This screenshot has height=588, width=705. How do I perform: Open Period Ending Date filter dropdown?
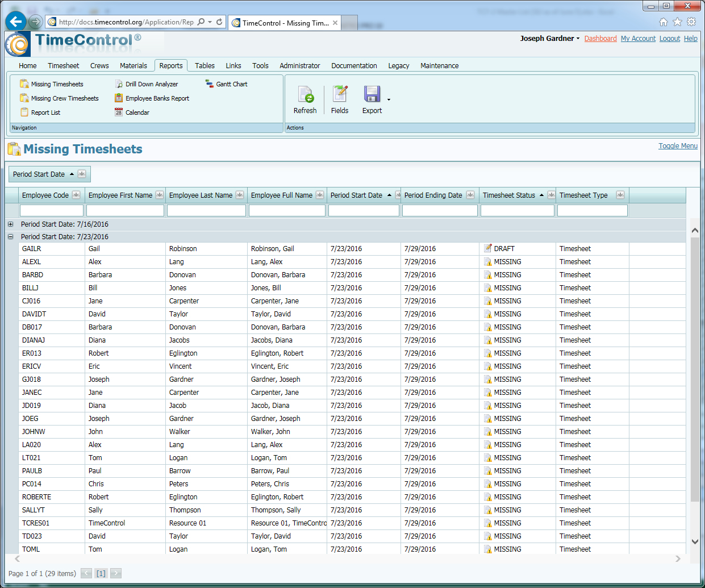(x=470, y=195)
